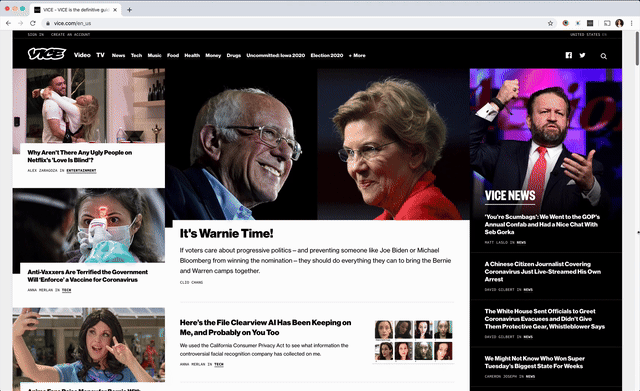Open the round colorful eye extension icon
The height and width of the screenshot is (391, 640).
coord(565,23)
